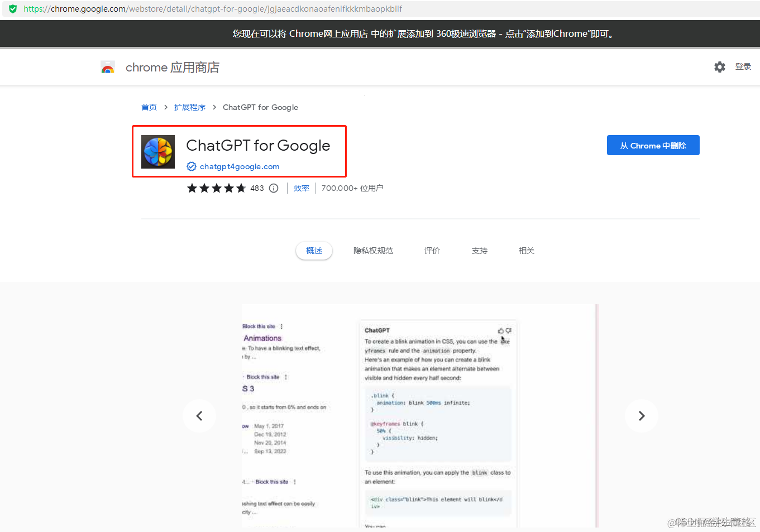The image size is (760, 532).
Task: Click the ChatGPT for Google title heading
Action: click(258, 146)
